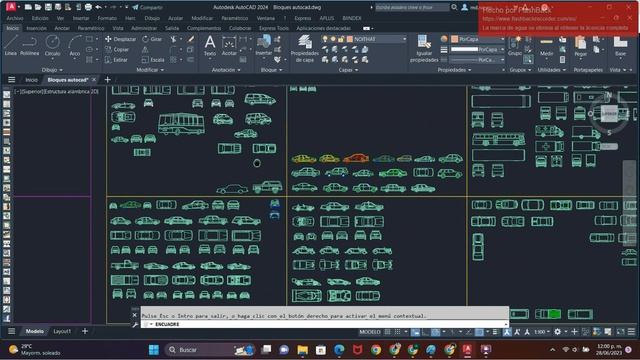Switch to the Vista ribbon tab

(x=118, y=28)
